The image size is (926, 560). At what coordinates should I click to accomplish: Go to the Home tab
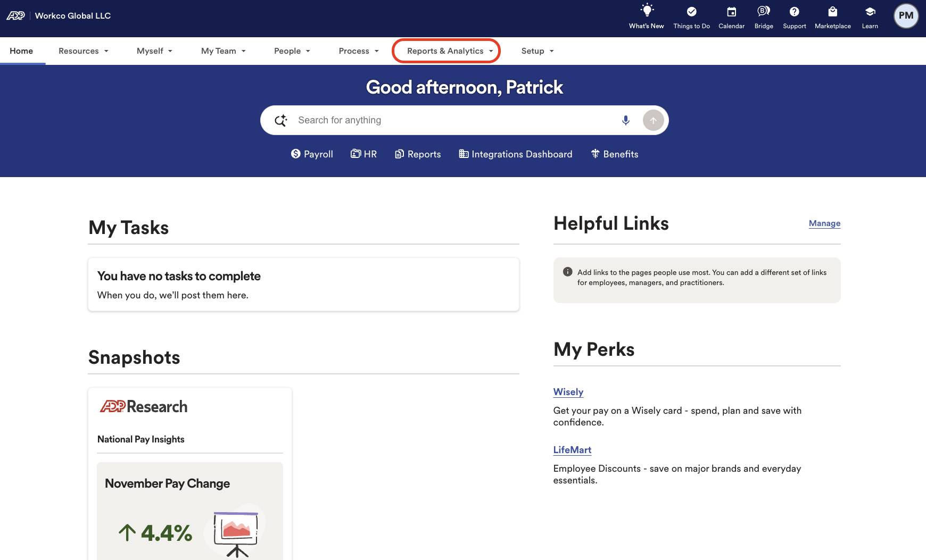[21, 51]
